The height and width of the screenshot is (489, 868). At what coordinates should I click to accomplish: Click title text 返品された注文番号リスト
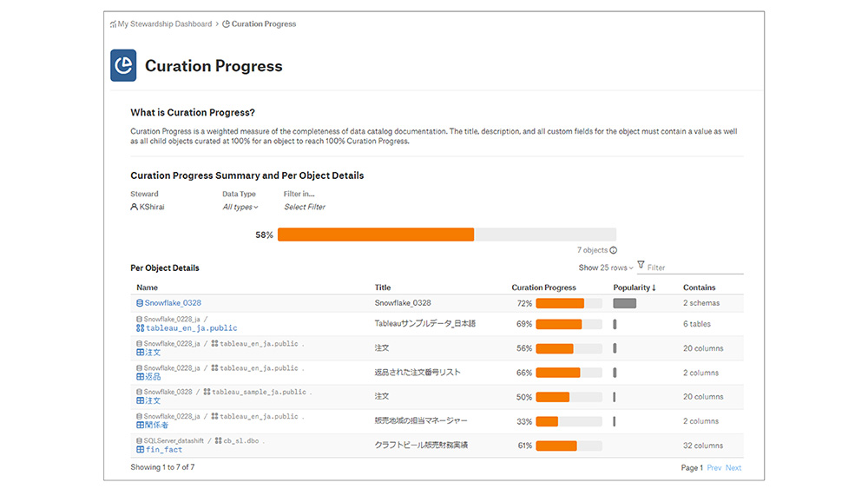point(418,372)
